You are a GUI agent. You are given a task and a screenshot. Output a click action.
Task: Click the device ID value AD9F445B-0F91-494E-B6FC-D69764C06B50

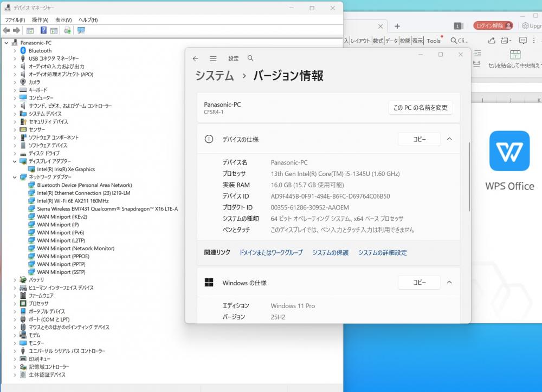[330, 196]
